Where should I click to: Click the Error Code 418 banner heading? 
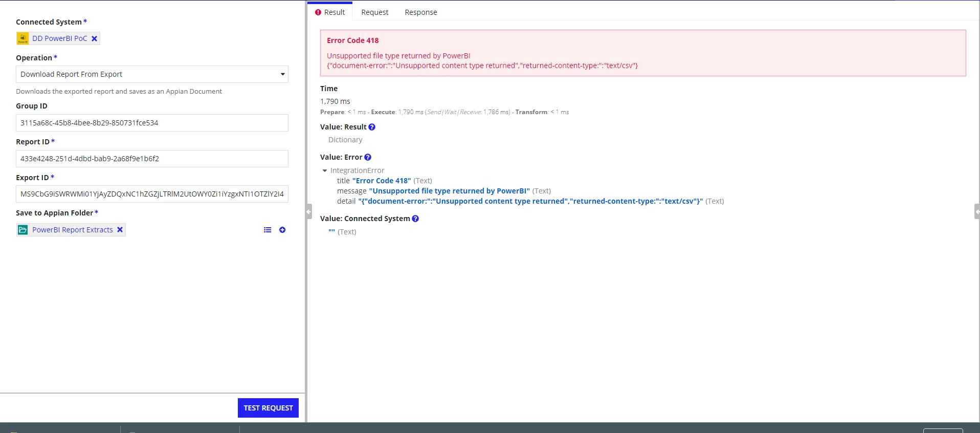(353, 40)
